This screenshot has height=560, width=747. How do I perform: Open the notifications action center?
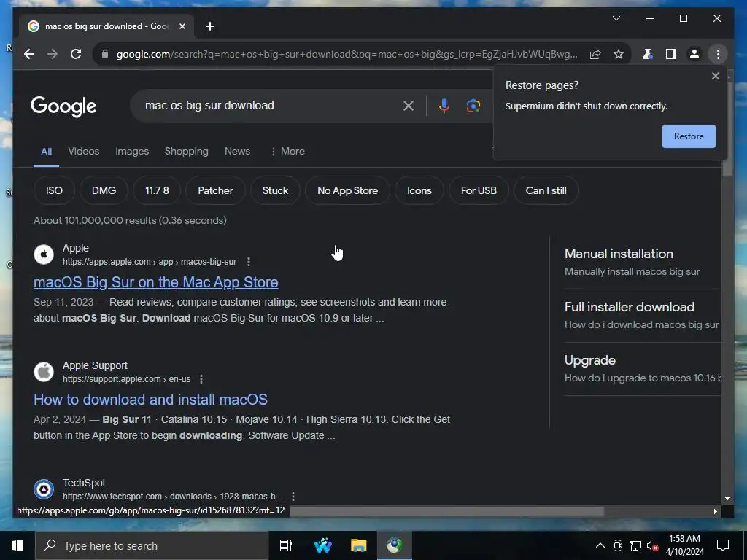(x=723, y=545)
